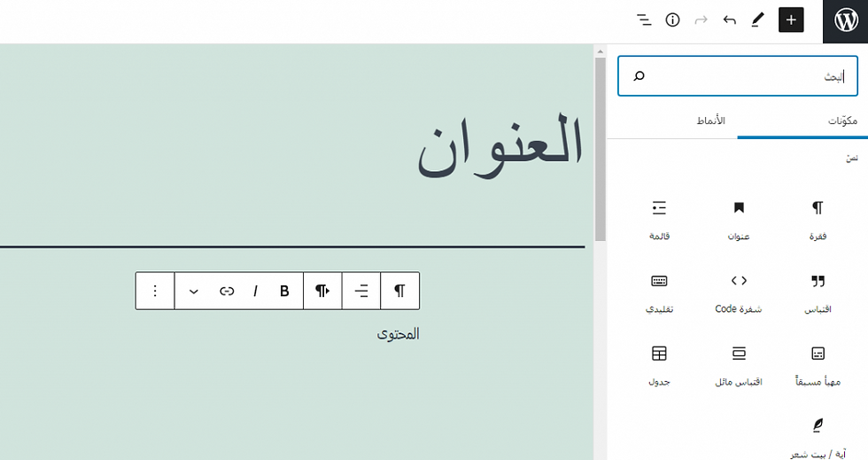
Task: Click the WordPress logo icon
Action: [x=845, y=20]
